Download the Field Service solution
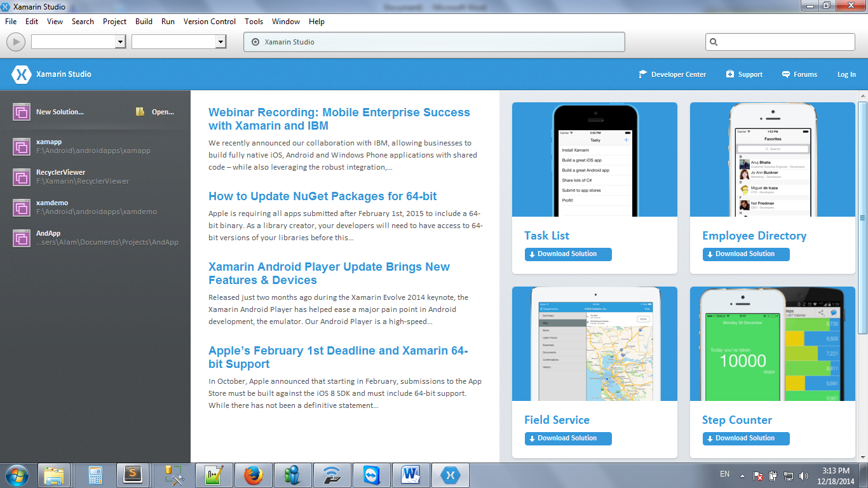The image size is (868, 488). 568,438
